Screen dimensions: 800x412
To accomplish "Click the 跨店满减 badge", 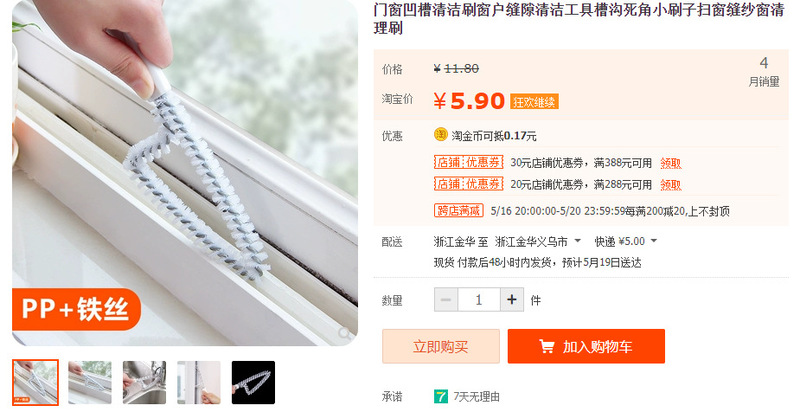I will point(459,210).
